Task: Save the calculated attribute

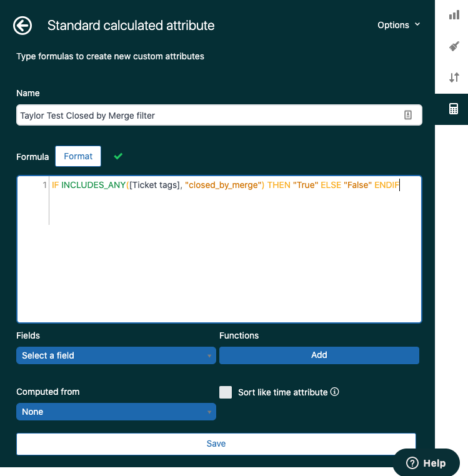Action: coord(216,444)
